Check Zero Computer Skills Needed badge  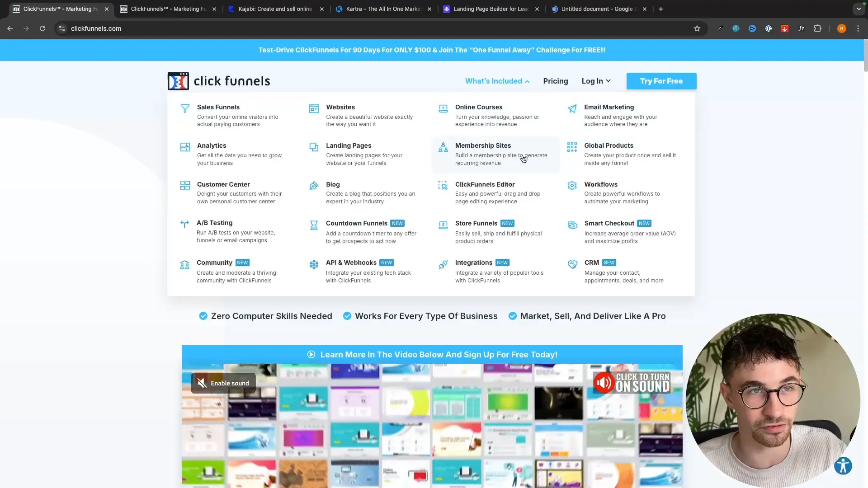pos(265,316)
